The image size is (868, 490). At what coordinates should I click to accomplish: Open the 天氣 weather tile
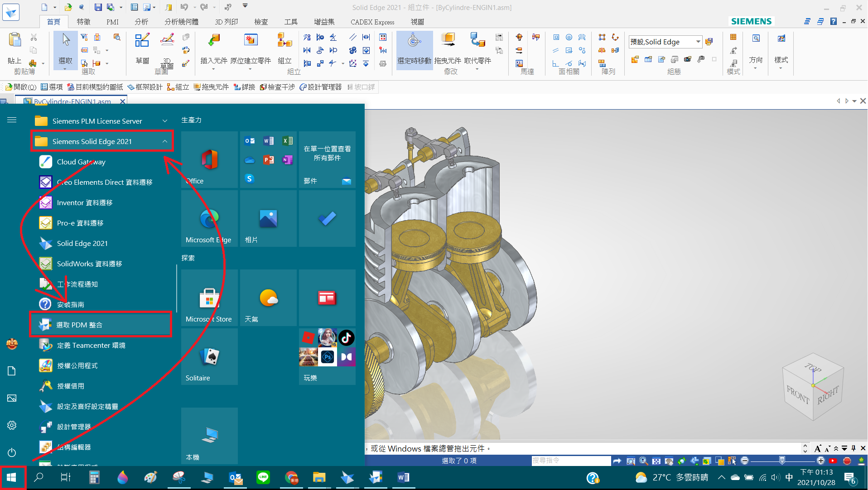[268, 298]
